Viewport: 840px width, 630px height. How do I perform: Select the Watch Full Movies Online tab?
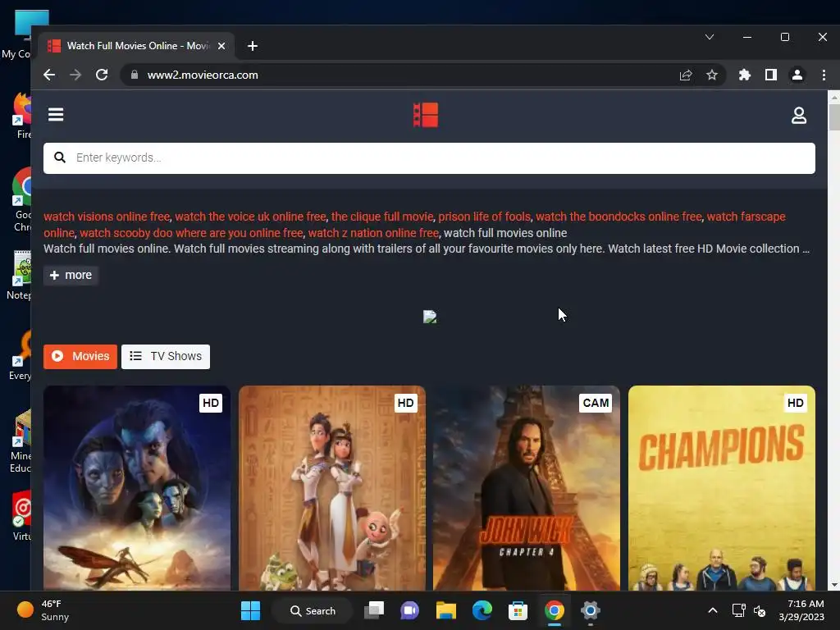tap(137, 46)
